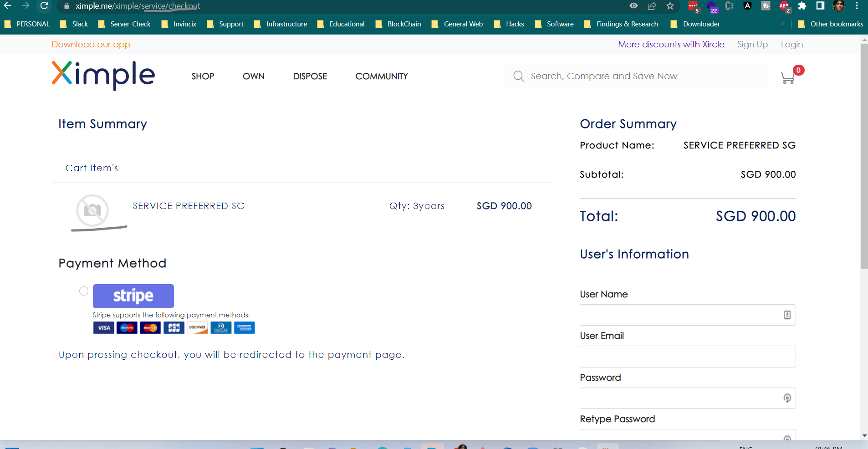868x449 pixels.
Task: Click the search magnifier icon
Action: pyautogui.click(x=519, y=76)
